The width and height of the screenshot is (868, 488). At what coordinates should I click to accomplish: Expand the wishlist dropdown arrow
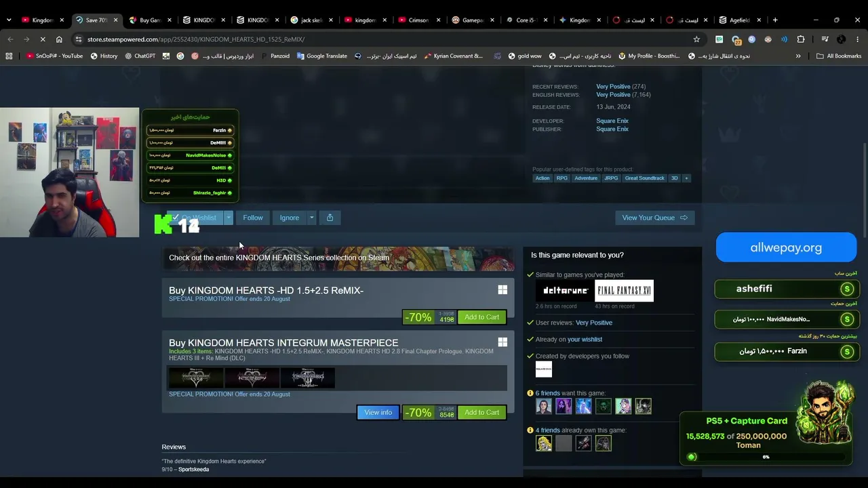coord(229,218)
